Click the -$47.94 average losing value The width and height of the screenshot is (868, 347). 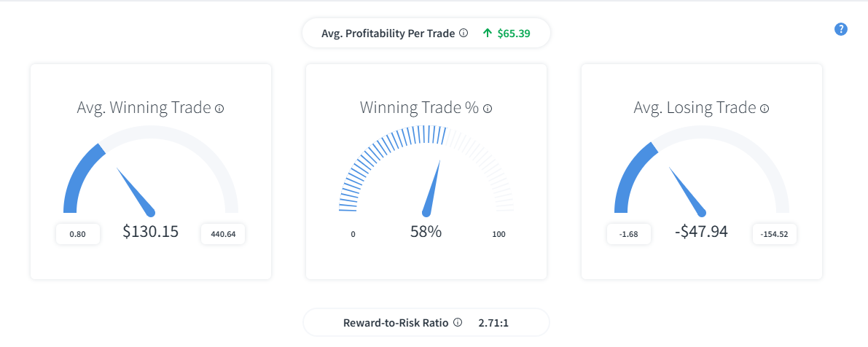coord(701,231)
